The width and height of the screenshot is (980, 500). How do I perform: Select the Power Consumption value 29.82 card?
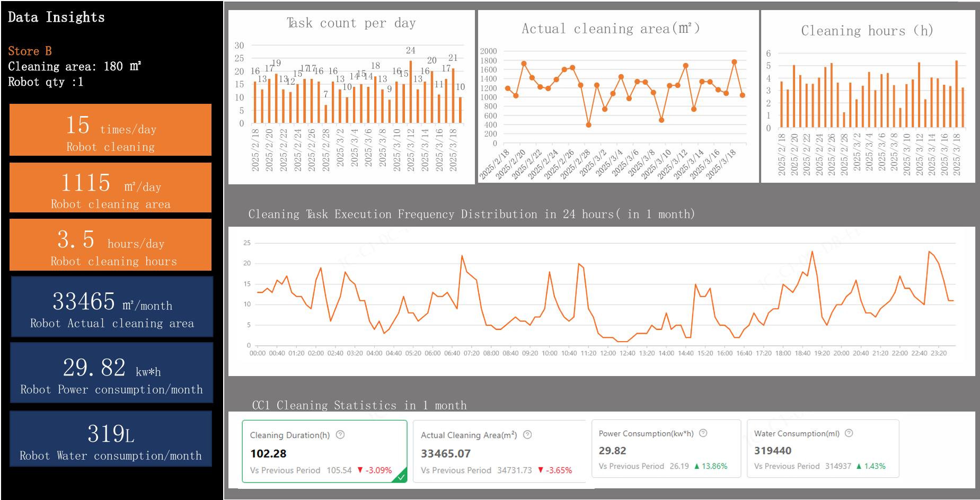point(666,449)
